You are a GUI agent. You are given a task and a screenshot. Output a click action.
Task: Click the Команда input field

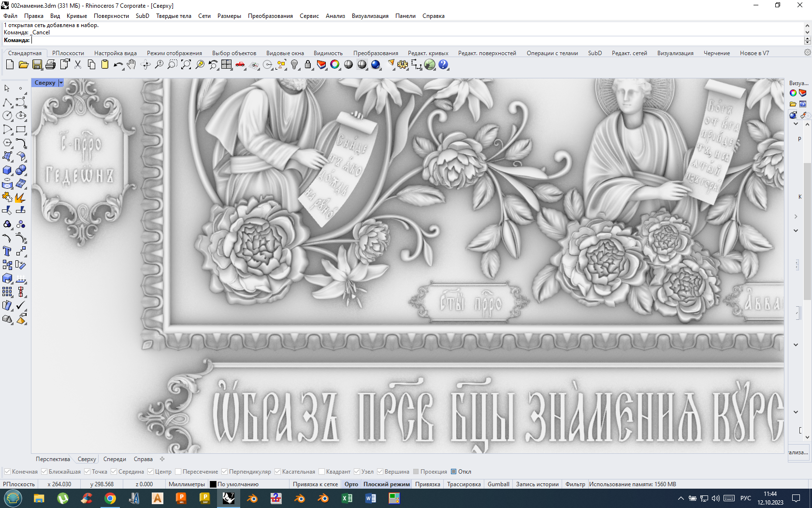pos(417,40)
